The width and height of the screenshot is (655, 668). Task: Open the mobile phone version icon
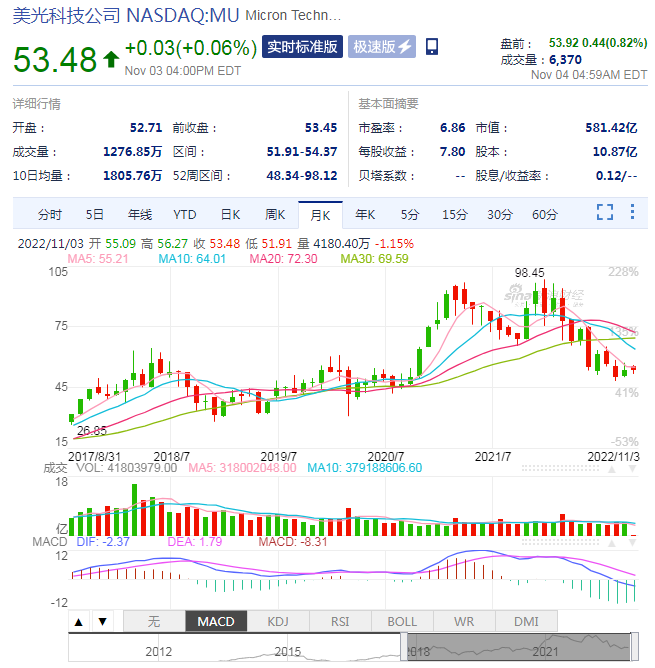[432, 46]
